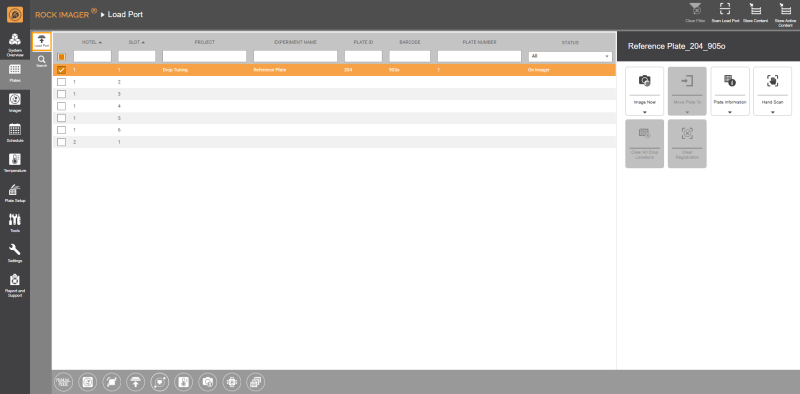Toggle the select-all checkbox in table header

coord(61,57)
